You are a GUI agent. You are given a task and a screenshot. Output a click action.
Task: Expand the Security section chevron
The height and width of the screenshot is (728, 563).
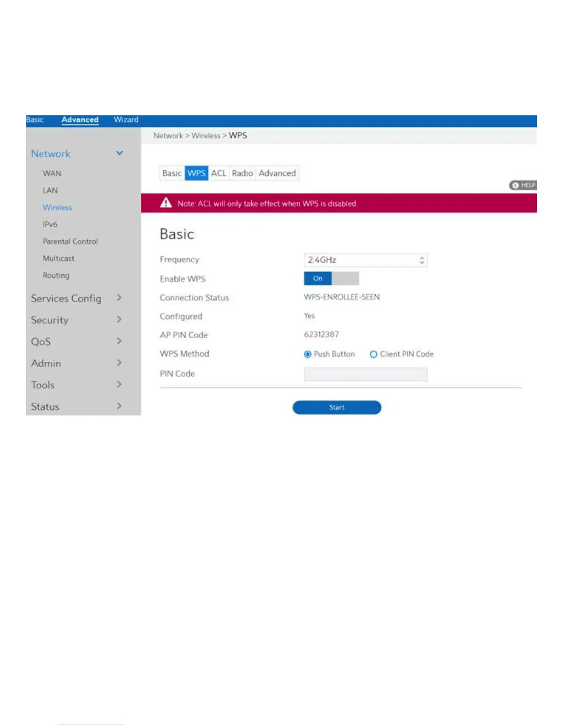(x=119, y=319)
